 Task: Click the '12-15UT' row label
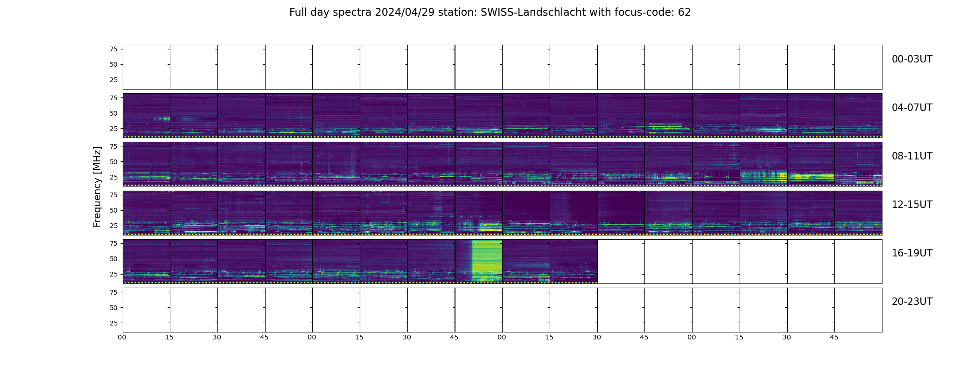(912, 205)
